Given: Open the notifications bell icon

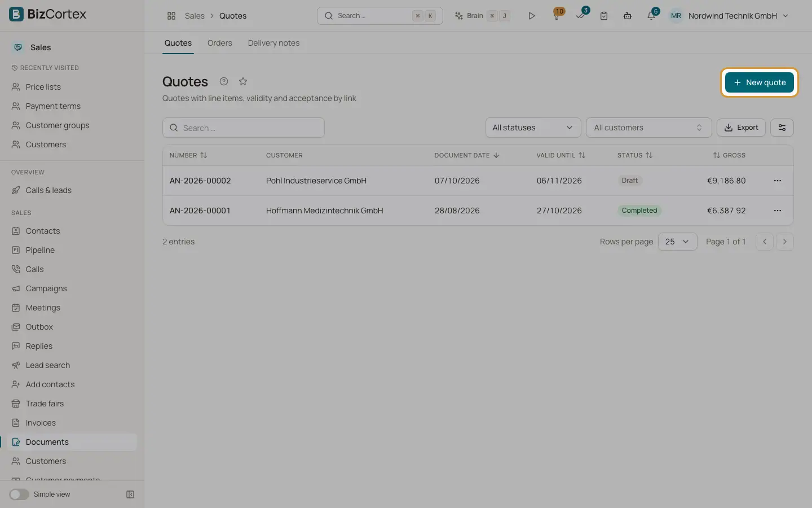Looking at the screenshot, I should tap(651, 16).
